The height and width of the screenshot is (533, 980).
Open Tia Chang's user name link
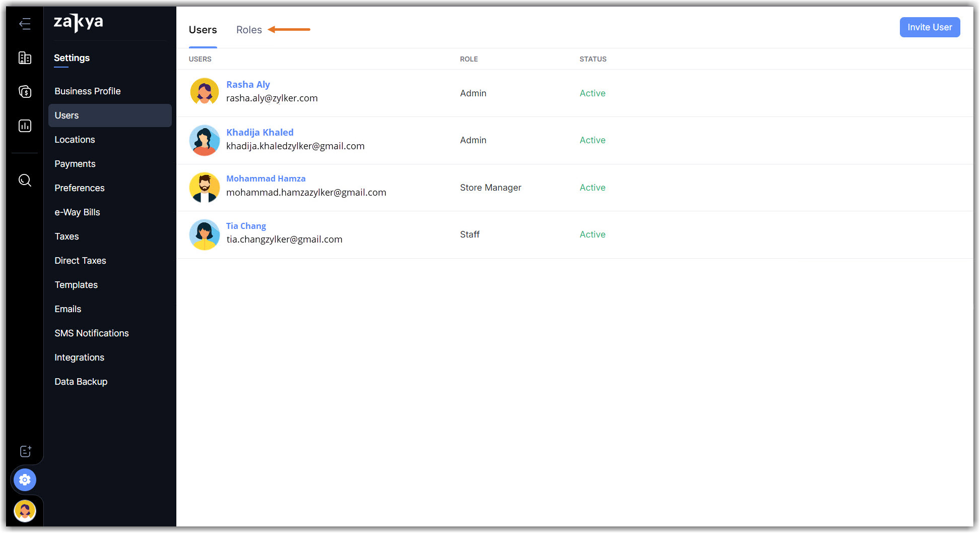[246, 226]
